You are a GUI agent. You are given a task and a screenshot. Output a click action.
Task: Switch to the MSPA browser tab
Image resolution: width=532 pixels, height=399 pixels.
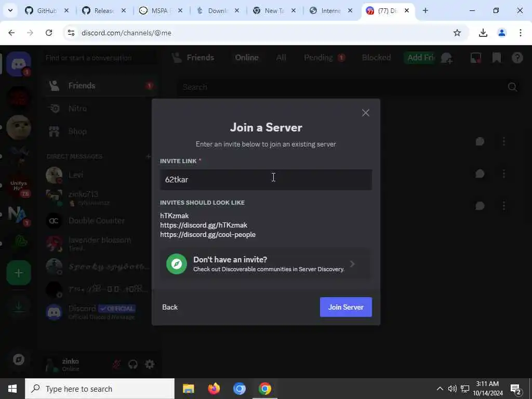tap(160, 11)
